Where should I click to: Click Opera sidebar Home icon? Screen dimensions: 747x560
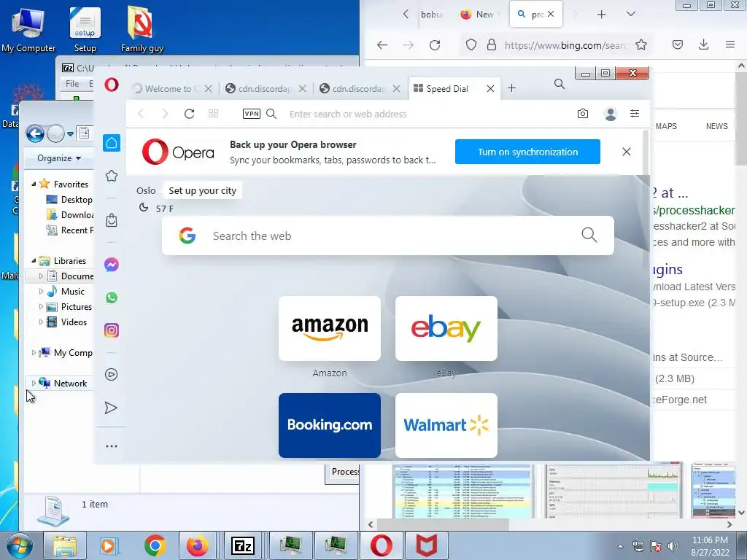112,143
